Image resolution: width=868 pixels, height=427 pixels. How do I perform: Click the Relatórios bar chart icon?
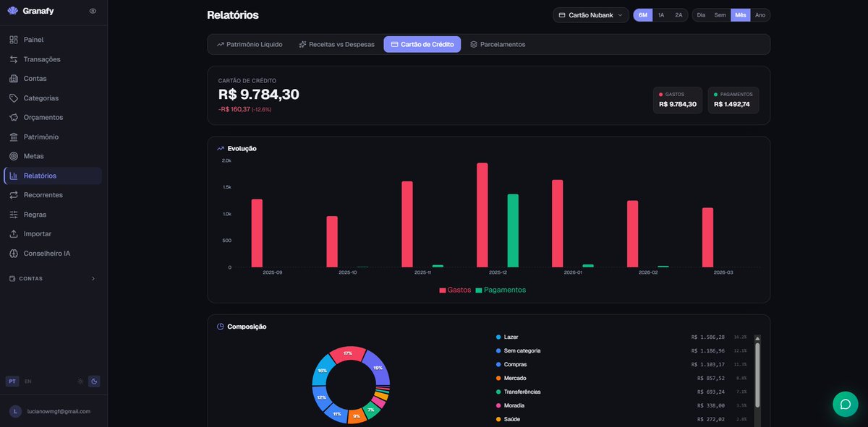tap(14, 176)
